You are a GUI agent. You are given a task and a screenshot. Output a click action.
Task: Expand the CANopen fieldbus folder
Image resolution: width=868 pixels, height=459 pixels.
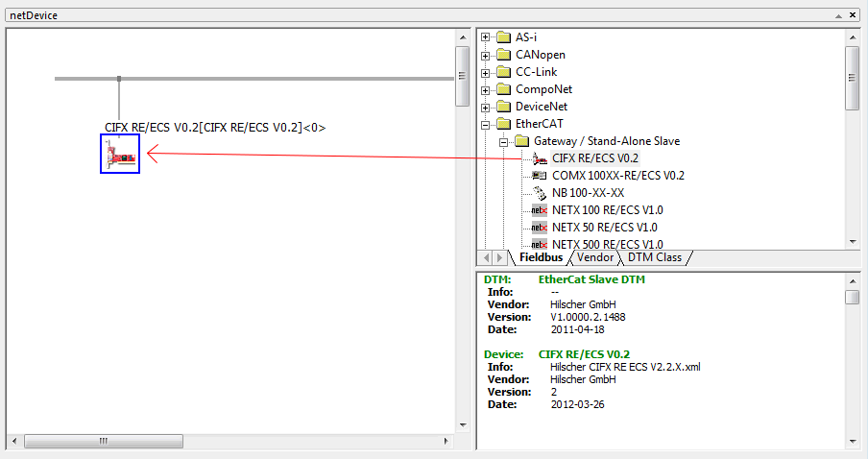(x=486, y=56)
